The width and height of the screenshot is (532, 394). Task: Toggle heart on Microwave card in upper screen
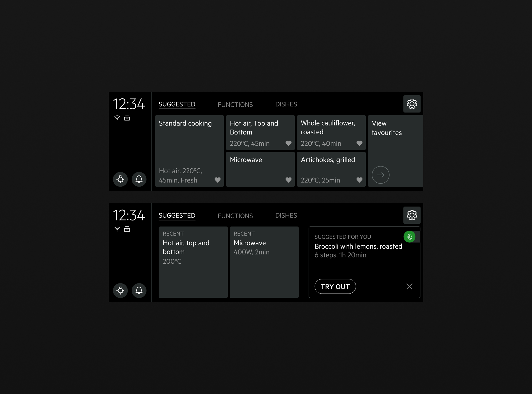pos(289,180)
